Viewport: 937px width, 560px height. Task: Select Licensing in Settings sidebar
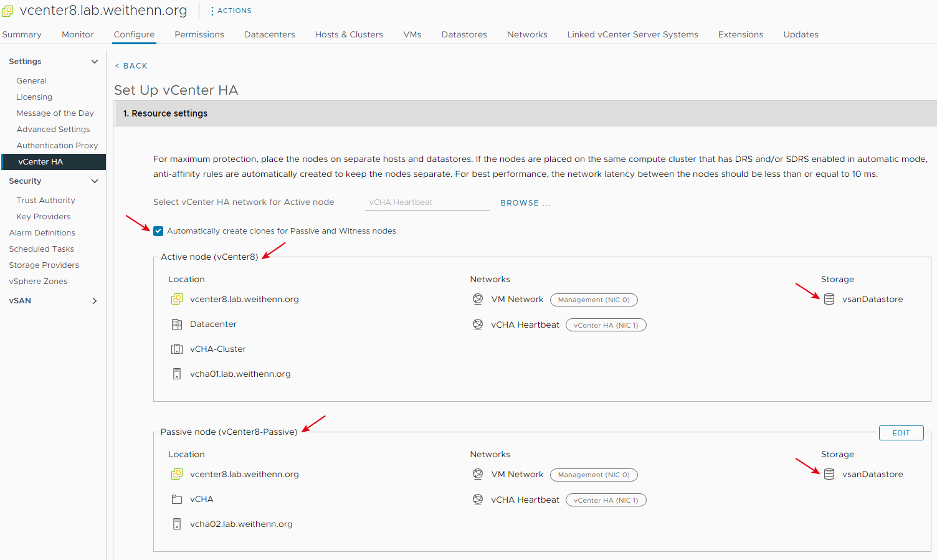click(34, 97)
